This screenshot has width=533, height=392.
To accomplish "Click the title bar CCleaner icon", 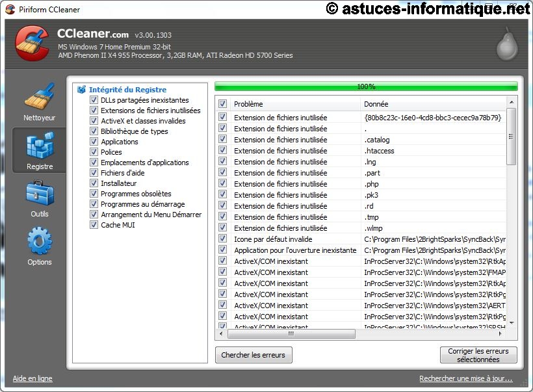I will [x=10, y=9].
